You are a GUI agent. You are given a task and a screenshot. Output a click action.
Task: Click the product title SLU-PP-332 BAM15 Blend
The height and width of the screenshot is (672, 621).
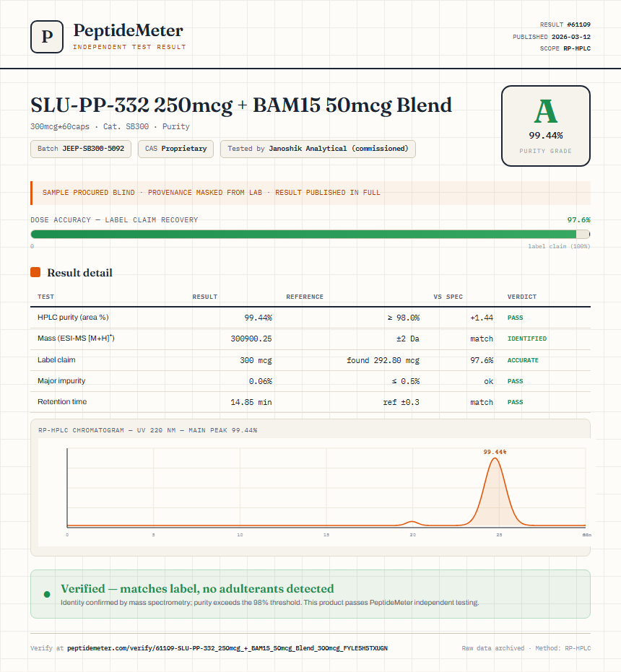coord(241,105)
